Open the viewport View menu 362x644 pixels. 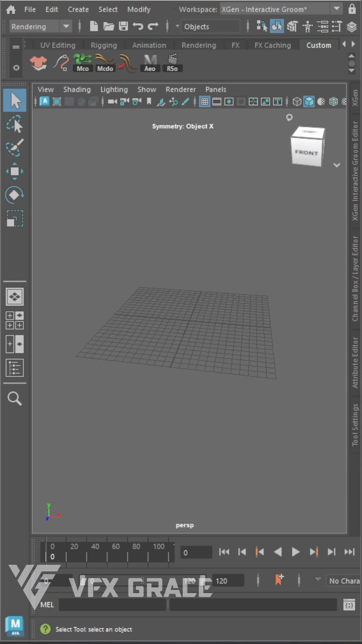coord(46,90)
